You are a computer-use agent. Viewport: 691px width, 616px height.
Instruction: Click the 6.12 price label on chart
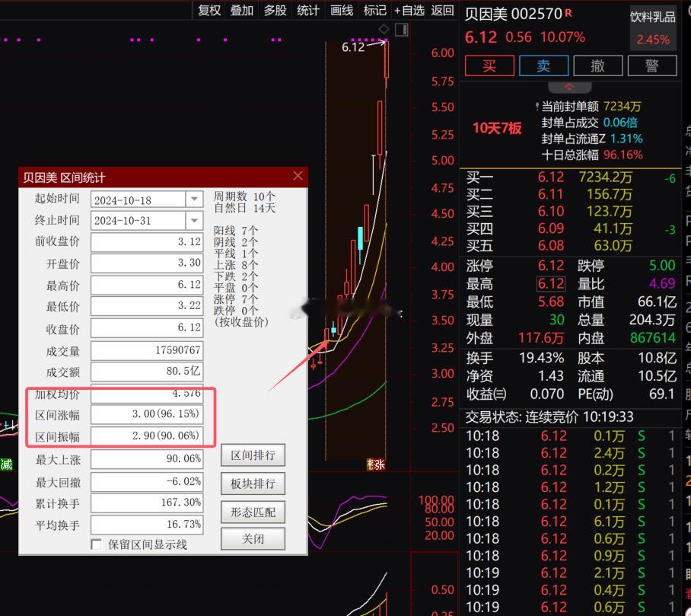click(x=353, y=47)
